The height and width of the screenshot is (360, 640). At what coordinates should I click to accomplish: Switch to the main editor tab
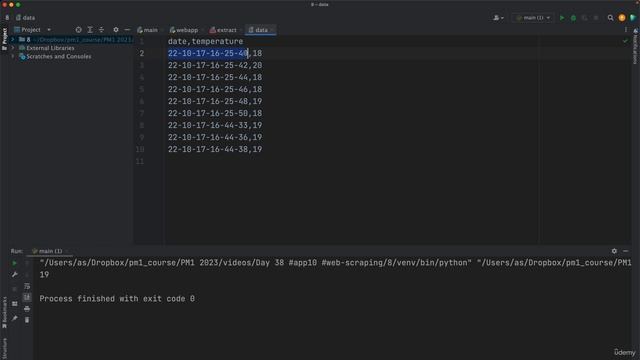click(148, 30)
